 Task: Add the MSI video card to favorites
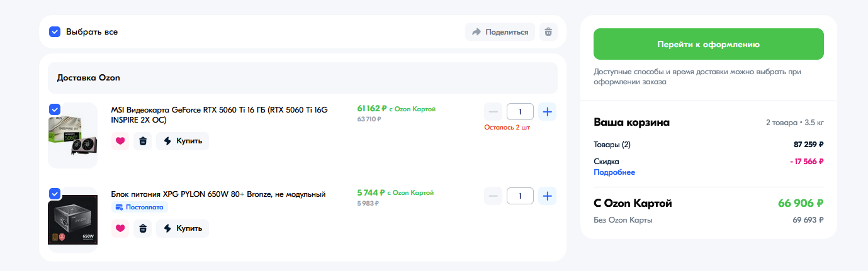[x=120, y=141]
